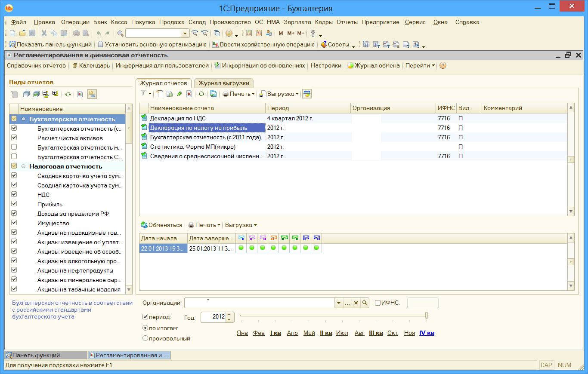Screen dimensions: 588x374
Task: Uncheck the НДС report type checkbox
Action: pyautogui.click(x=14, y=195)
